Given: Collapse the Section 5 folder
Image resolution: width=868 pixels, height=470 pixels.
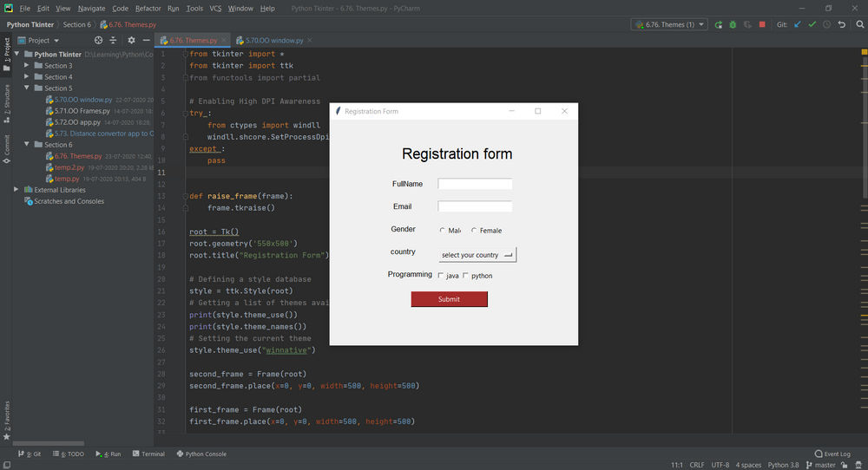Looking at the screenshot, I should pos(27,88).
